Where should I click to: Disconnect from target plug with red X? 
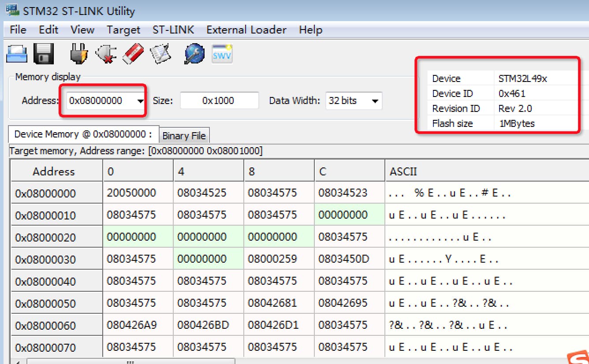[x=105, y=54]
